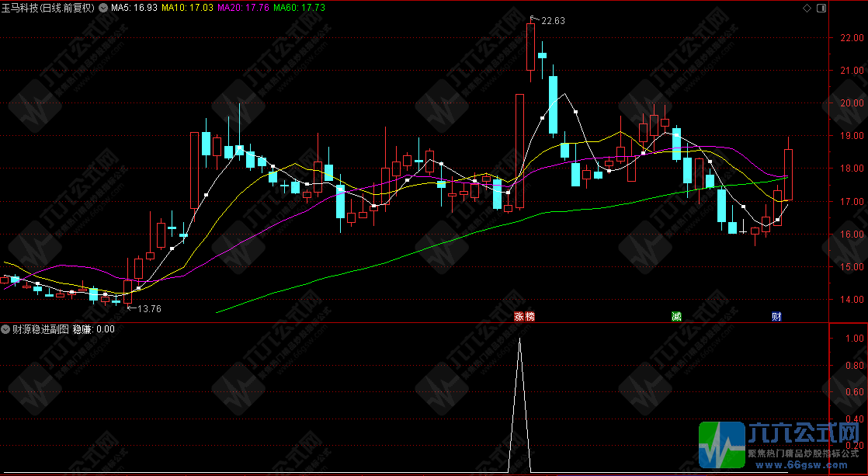Click the green 减 event marker

[x=677, y=316]
